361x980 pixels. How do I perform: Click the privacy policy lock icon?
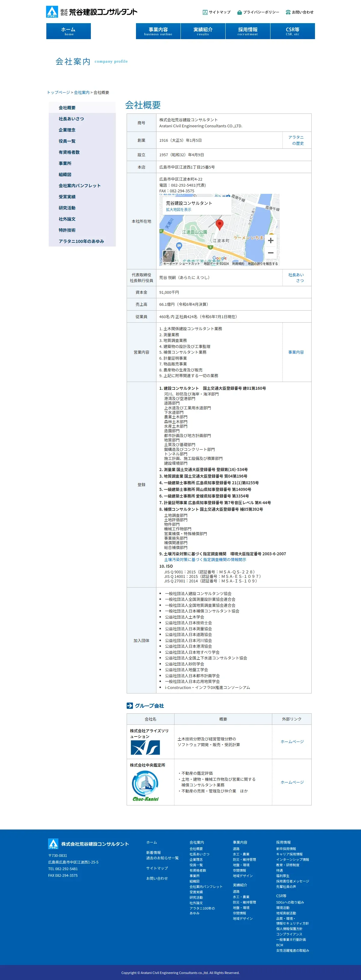click(239, 12)
